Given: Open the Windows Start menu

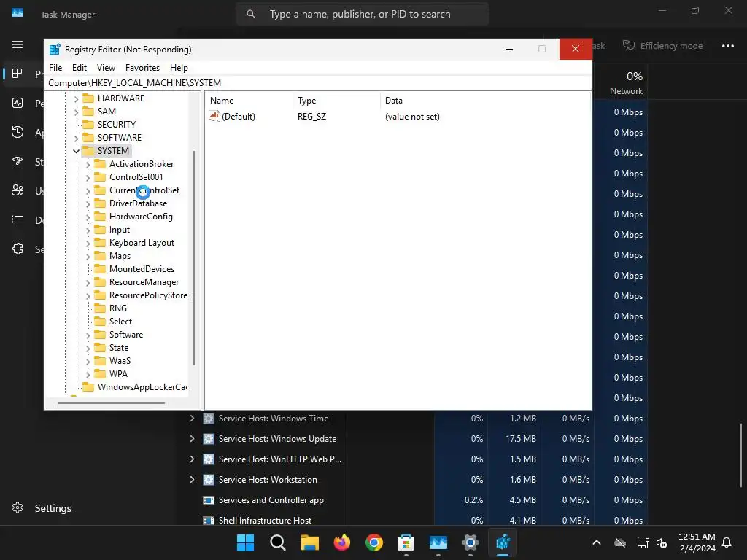Looking at the screenshot, I should coord(245,542).
